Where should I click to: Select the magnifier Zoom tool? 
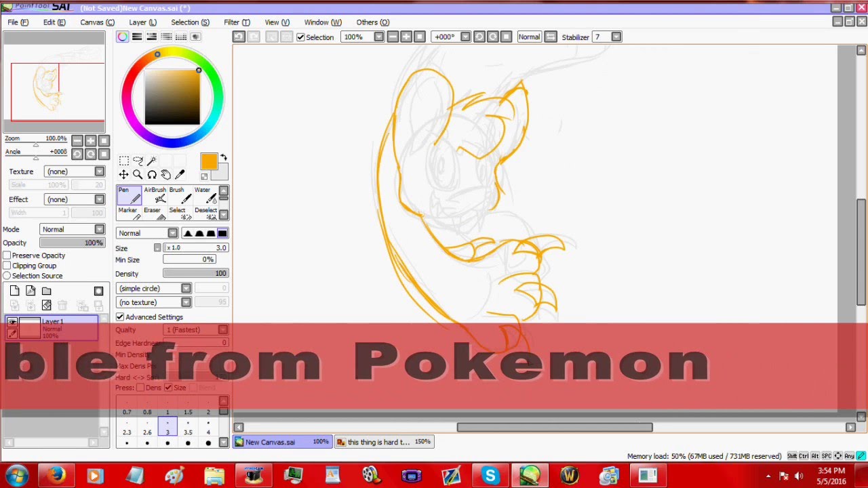[x=138, y=175]
